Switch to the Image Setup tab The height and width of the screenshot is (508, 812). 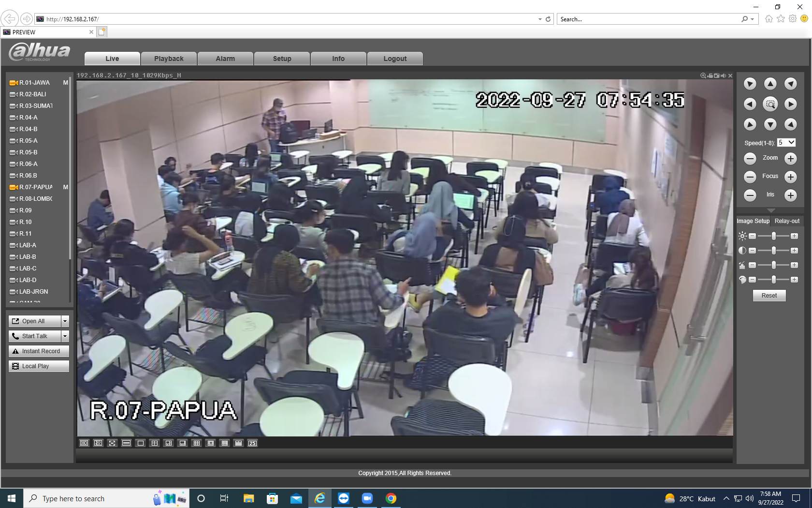click(x=753, y=221)
